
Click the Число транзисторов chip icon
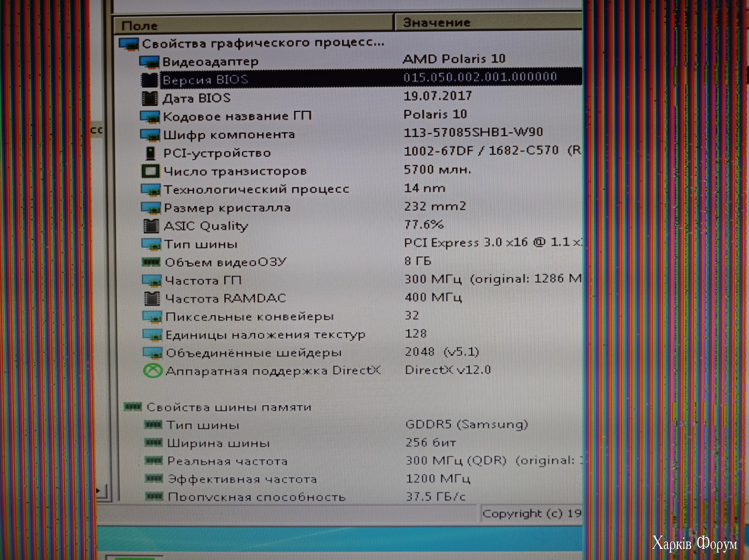tap(150, 171)
